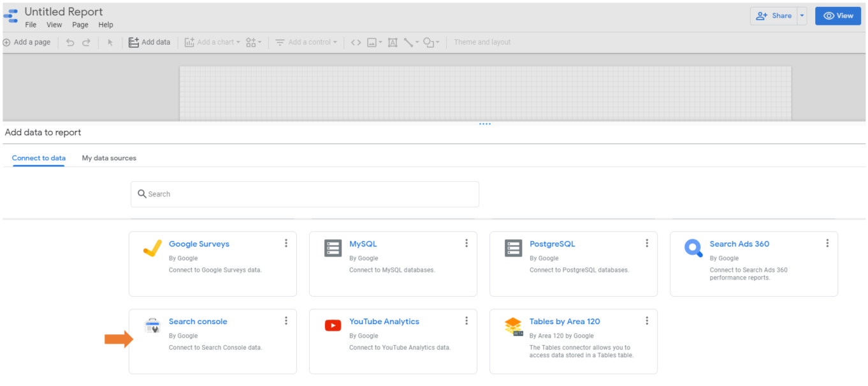Select the text box tool icon
This screenshot has width=868, height=386.
393,43
